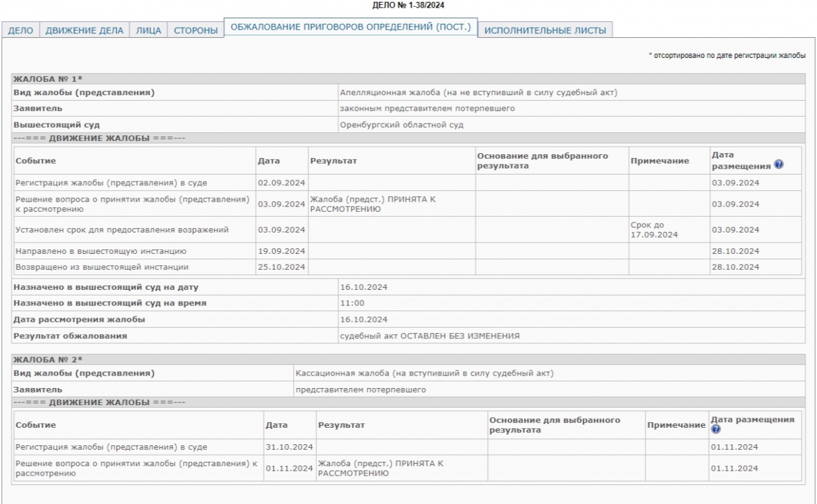Click the Кассационная жалоба complaint type text
Screen dimensions: 817x504
coord(424,373)
